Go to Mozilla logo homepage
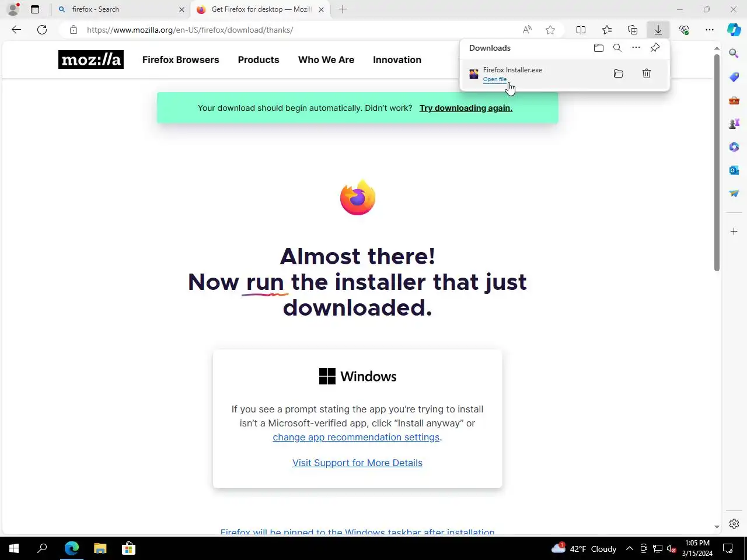Viewport: 747px width, 560px height. coord(91,60)
